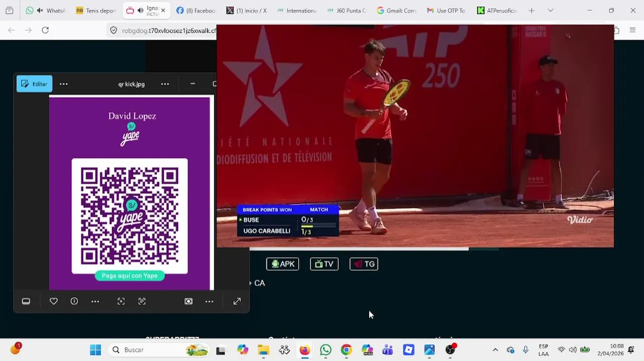Open Microsoft Teams from the taskbar
The image size is (644, 361).
click(388, 349)
